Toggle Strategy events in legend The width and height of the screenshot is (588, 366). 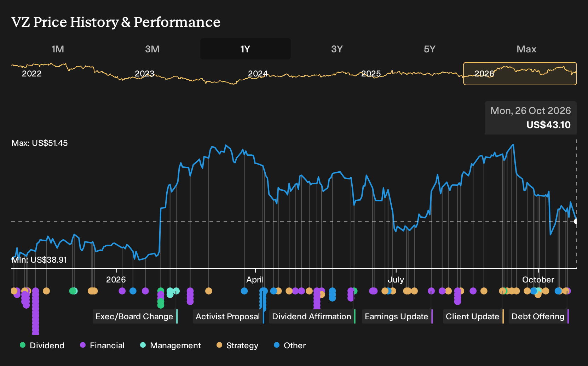pyautogui.click(x=237, y=345)
